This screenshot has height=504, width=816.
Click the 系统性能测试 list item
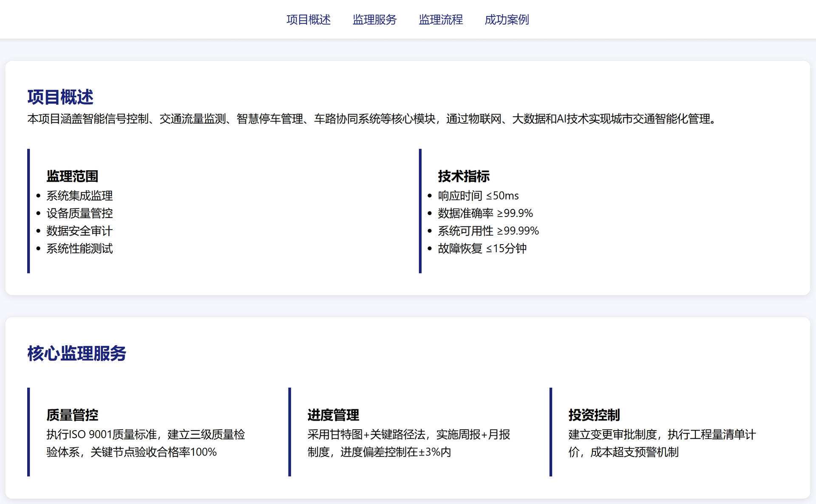click(x=79, y=248)
